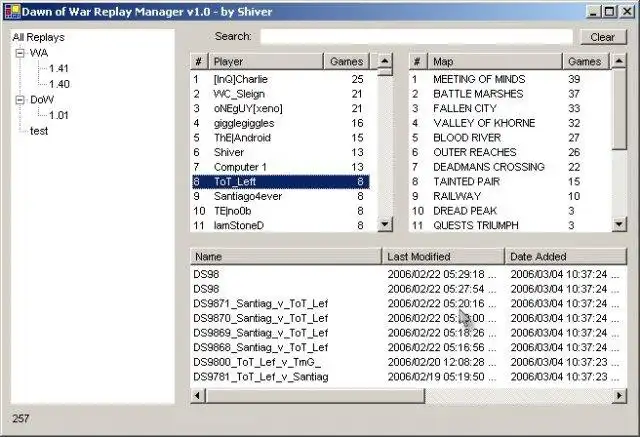Click player list scroll down arrow
This screenshot has height=437, width=640.
385,224
